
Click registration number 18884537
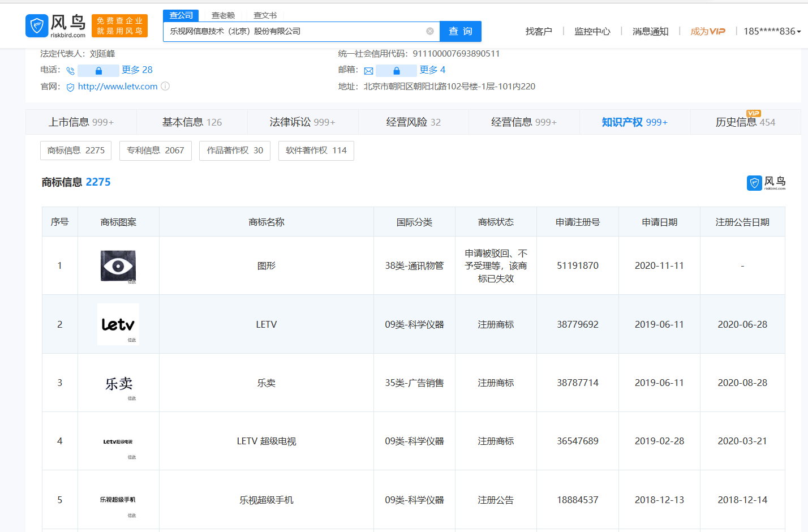pos(578,500)
